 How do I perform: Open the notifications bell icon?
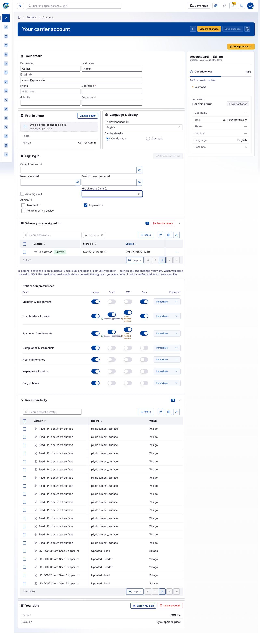point(233,6)
